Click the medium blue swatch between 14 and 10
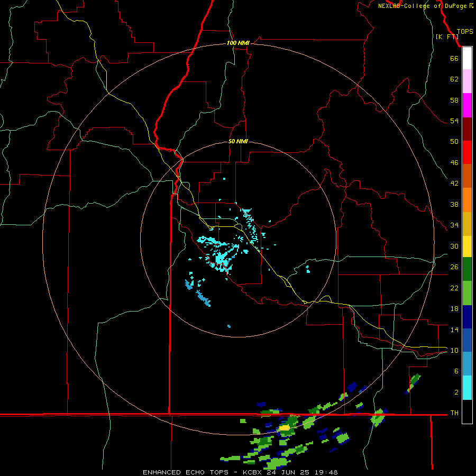The width and height of the screenshot is (476, 476). 467,340
